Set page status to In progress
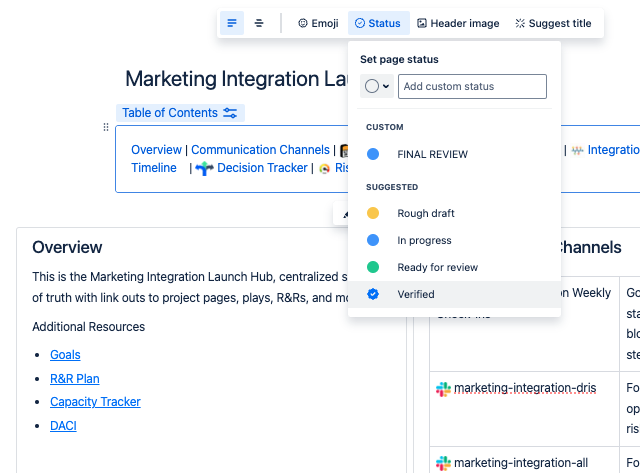 coord(424,240)
